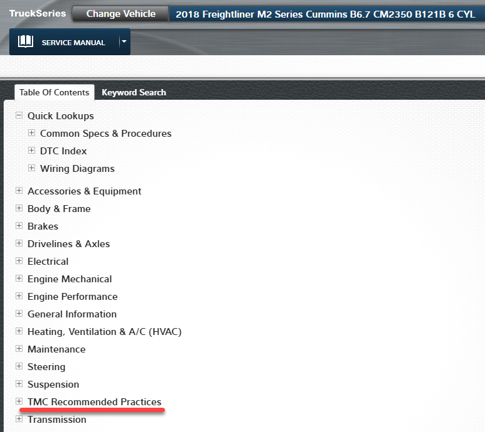This screenshot has height=432, width=485.
Task: Expand Accessories & Equipment category
Action: tap(19, 190)
